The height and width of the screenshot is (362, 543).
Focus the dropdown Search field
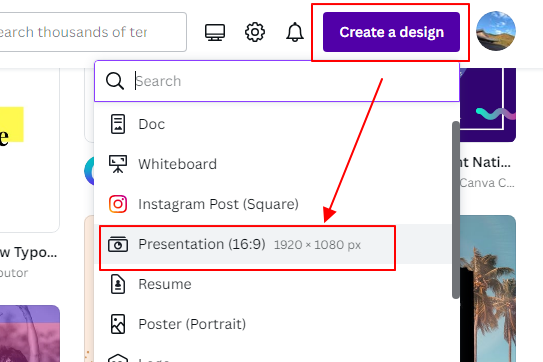tap(277, 81)
